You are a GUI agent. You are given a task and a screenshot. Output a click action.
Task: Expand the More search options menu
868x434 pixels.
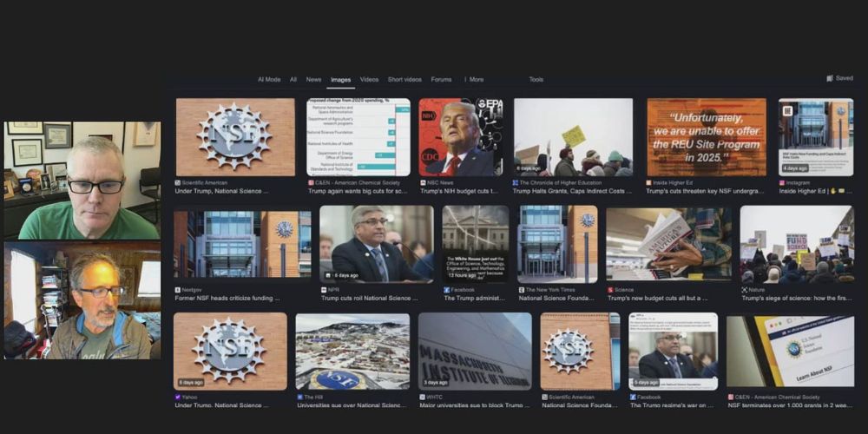click(474, 80)
